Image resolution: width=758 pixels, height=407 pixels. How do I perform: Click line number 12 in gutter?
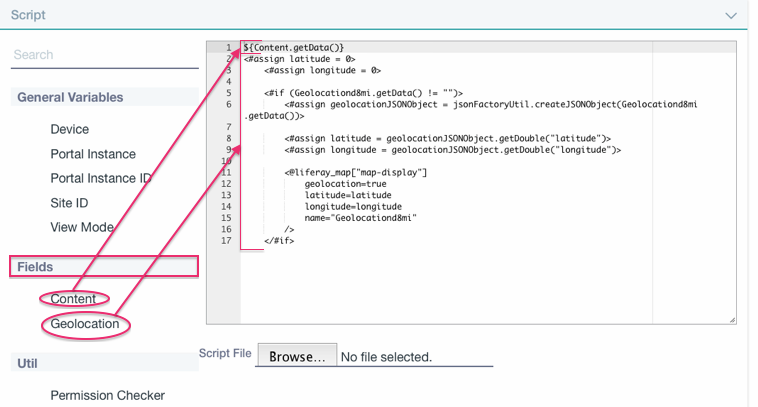(x=226, y=184)
